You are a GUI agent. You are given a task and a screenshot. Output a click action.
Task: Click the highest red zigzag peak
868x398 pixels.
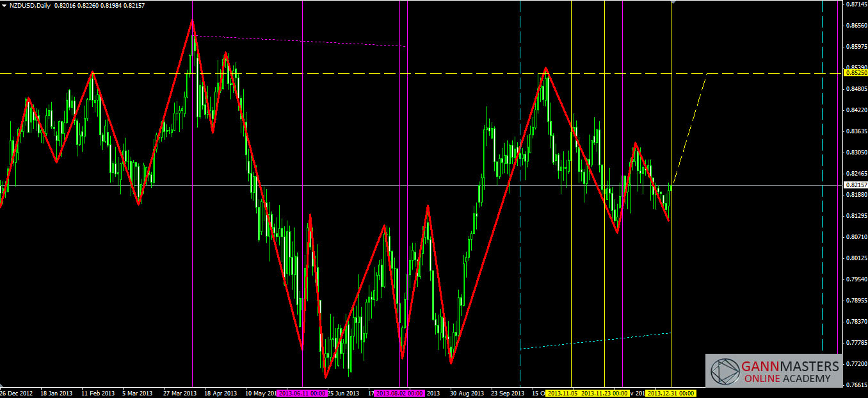[x=192, y=21]
